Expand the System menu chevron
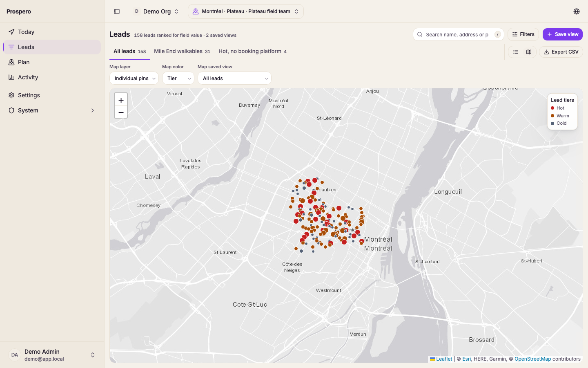This screenshot has width=588, height=368. tap(93, 110)
